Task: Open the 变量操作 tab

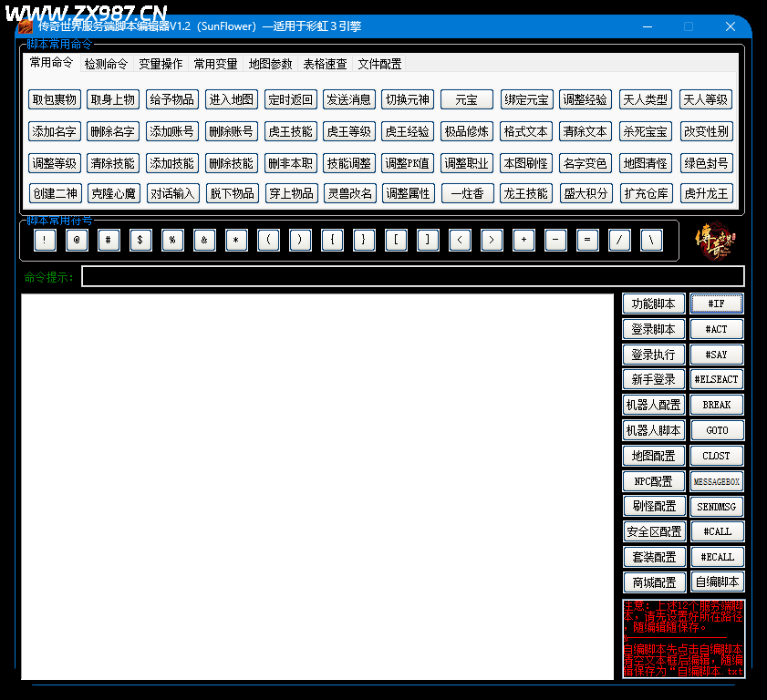Action: click(161, 64)
